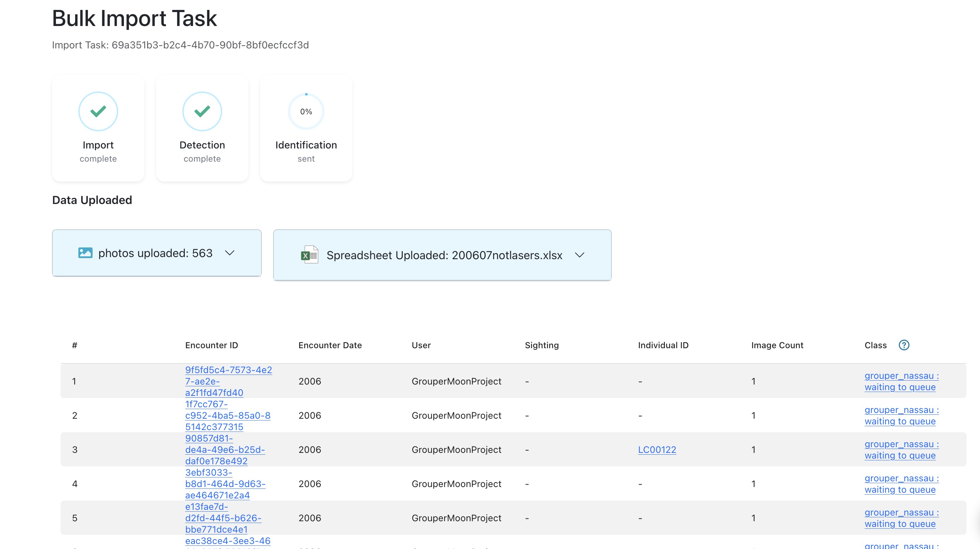Open encounter 1f7cc767-c952 link
The image size is (980, 549).
pos(228,415)
